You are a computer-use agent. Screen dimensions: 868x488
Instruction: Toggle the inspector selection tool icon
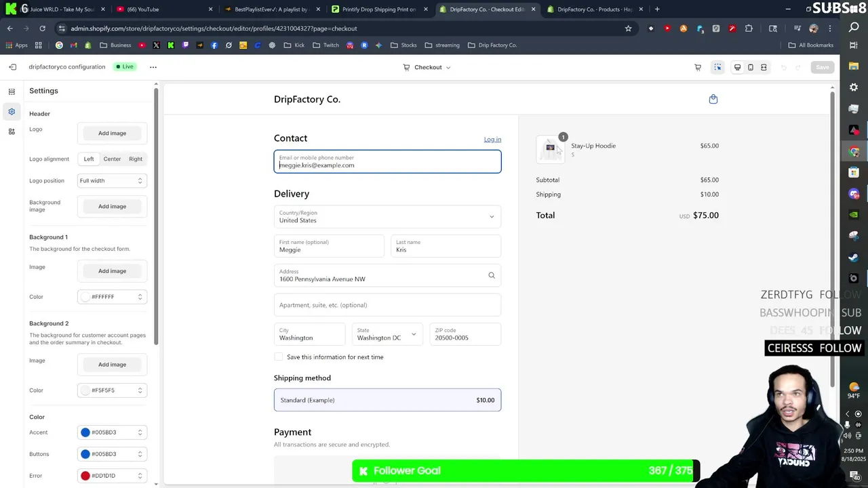point(717,67)
